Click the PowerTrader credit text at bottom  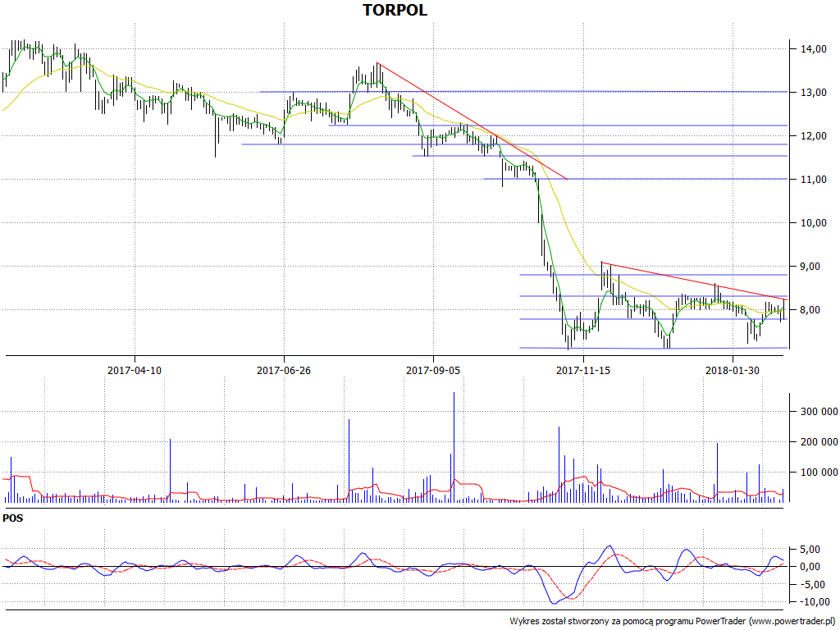tap(673, 622)
